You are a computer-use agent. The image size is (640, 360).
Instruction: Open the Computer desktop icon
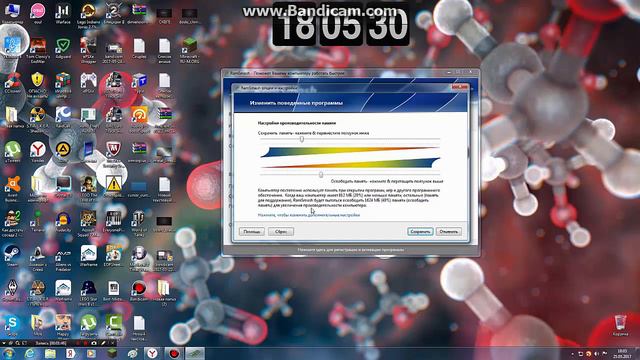(x=12, y=13)
